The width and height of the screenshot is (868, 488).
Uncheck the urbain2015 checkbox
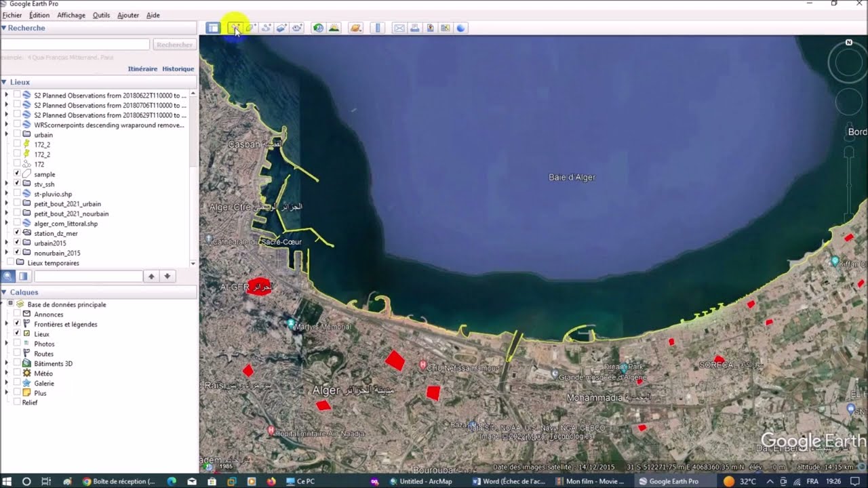click(x=17, y=243)
